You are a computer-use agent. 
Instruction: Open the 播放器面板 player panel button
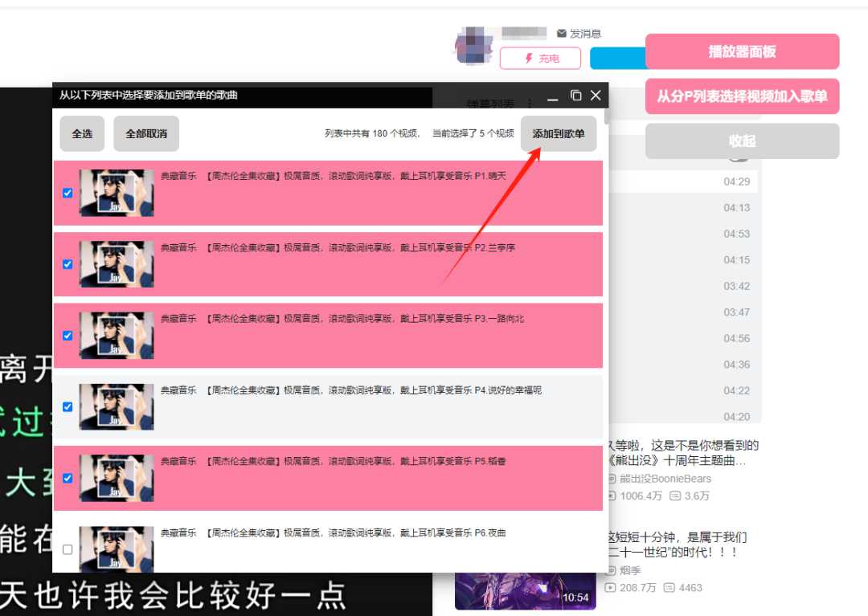pos(743,51)
